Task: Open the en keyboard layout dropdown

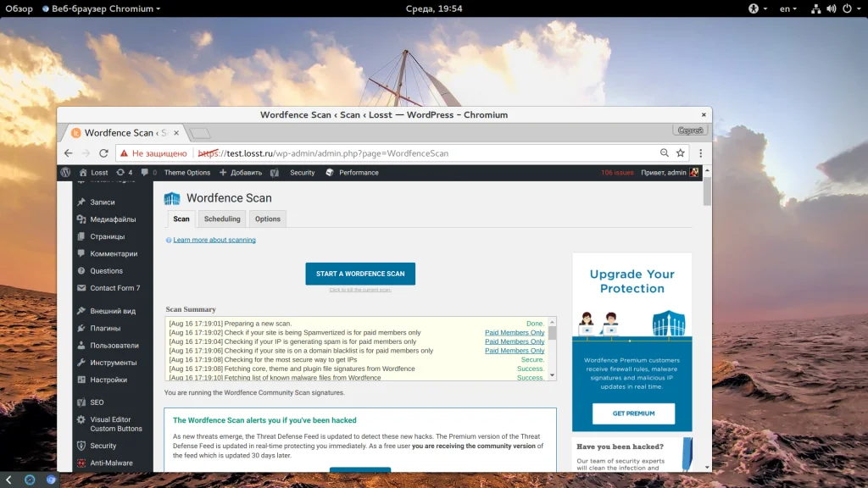Action: pyautogui.click(x=788, y=8)
